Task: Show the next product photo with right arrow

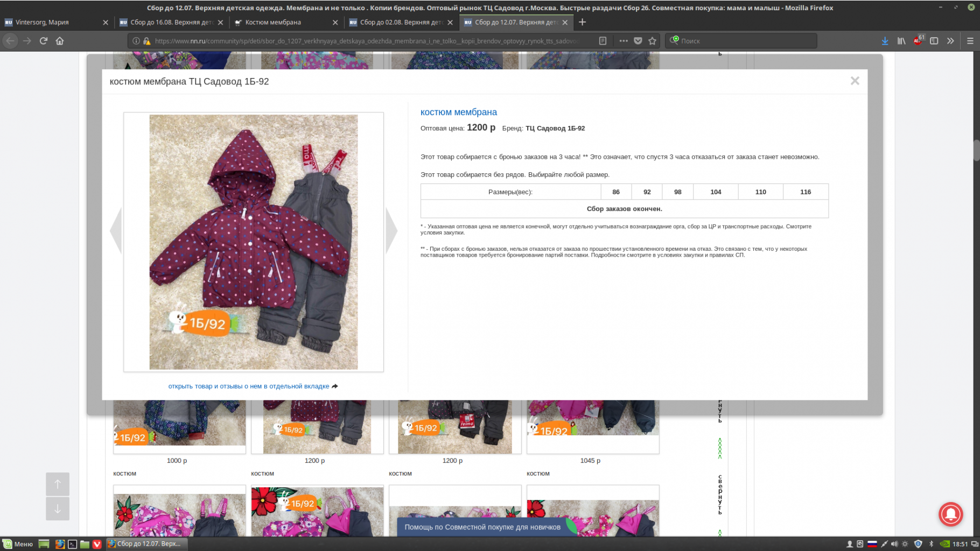Action: coord(392,230)
